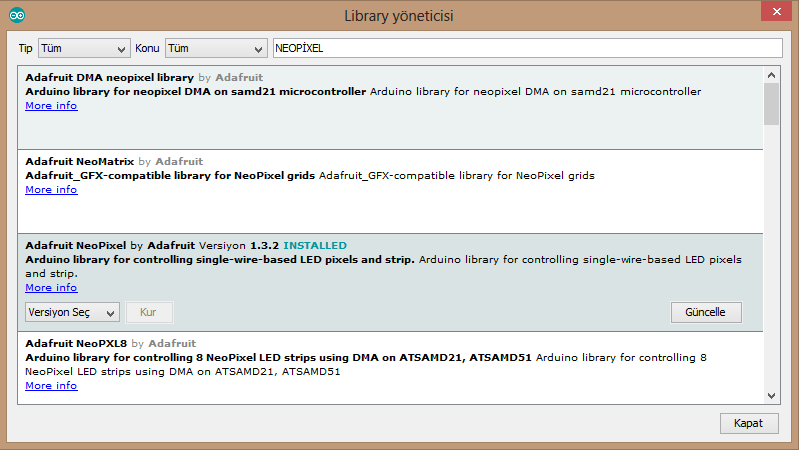Click the Kapat button
The width and height of the screenshot is (799, 450).
(x=749, y=423)
